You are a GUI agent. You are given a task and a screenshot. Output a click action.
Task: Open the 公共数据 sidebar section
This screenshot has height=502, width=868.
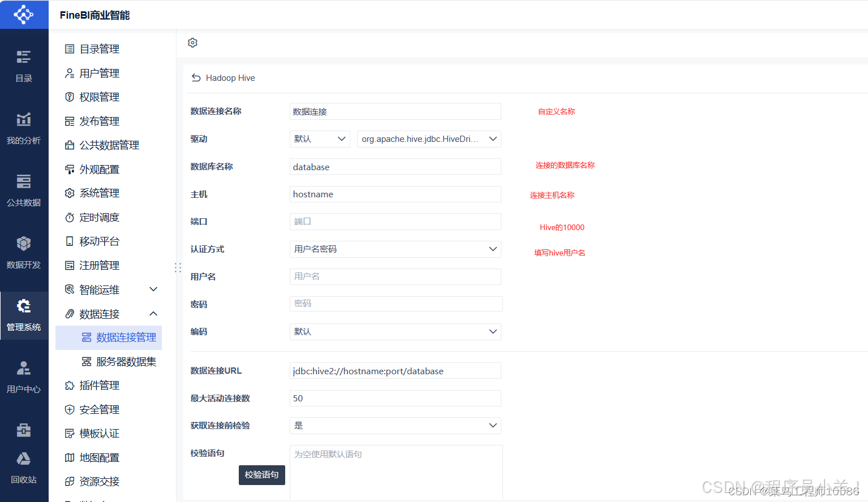[24, 191]
